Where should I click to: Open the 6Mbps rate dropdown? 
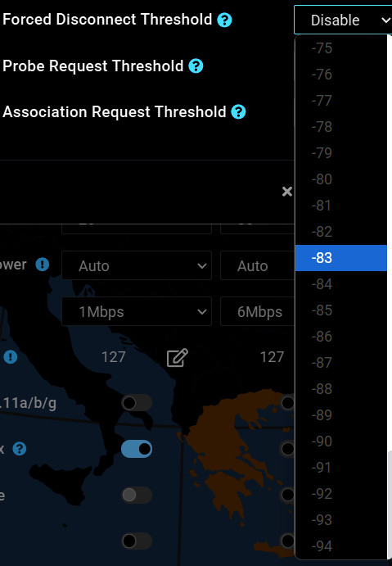(x=258, y=311)
